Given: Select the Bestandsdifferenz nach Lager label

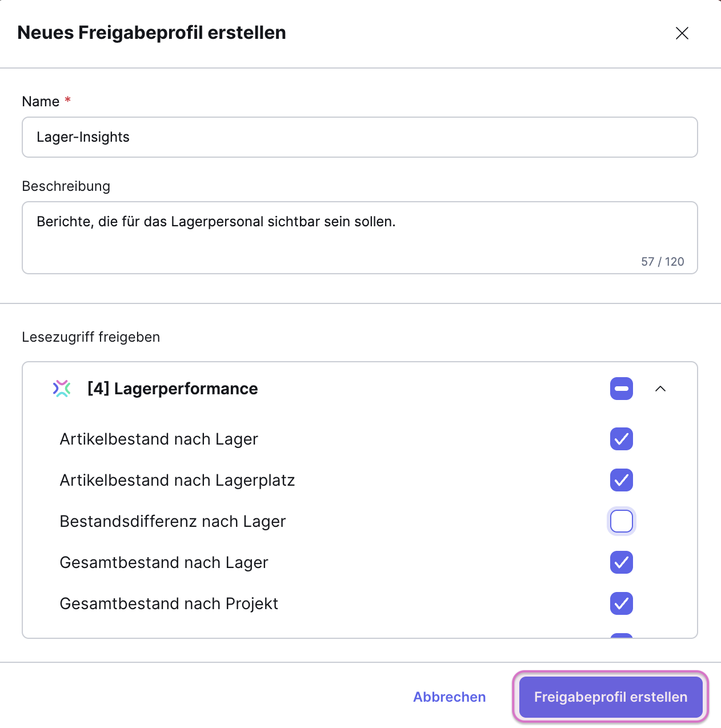Looking at the screenshot, I should click(x=173, y=521).
